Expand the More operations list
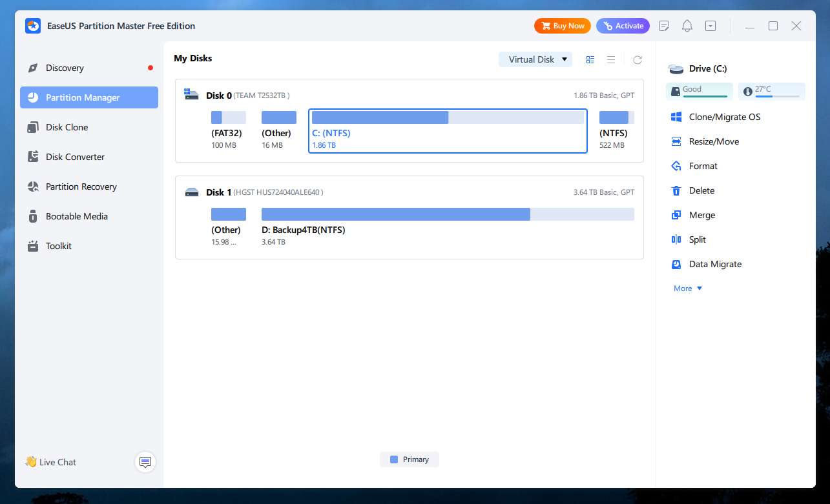The width and height of the screenshot is (830, 504). (688, 288)
